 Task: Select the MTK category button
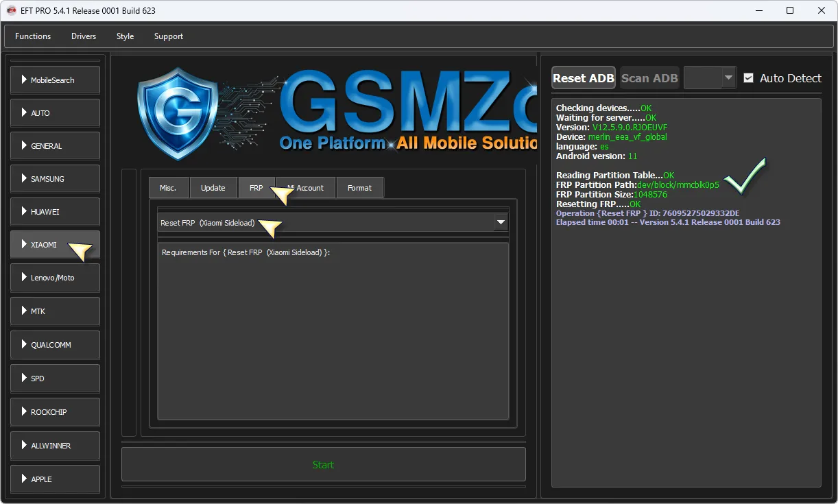tap(55, 311)
